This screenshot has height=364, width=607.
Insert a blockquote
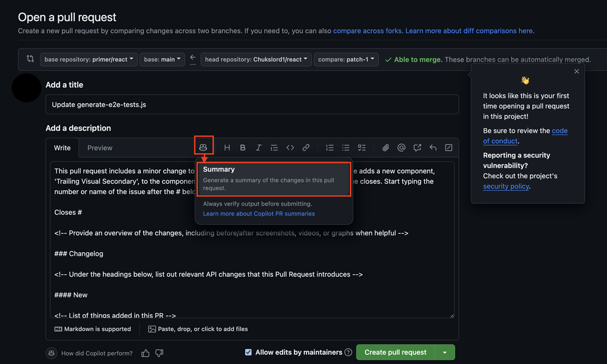(274, 147)
